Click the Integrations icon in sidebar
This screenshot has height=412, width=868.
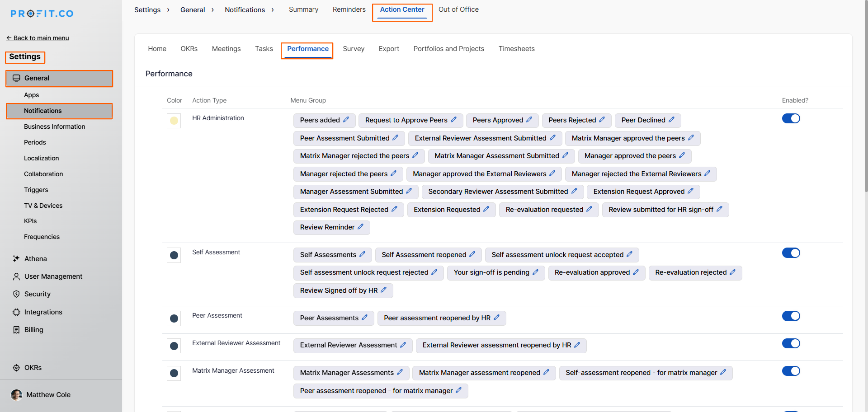[16, 312]
